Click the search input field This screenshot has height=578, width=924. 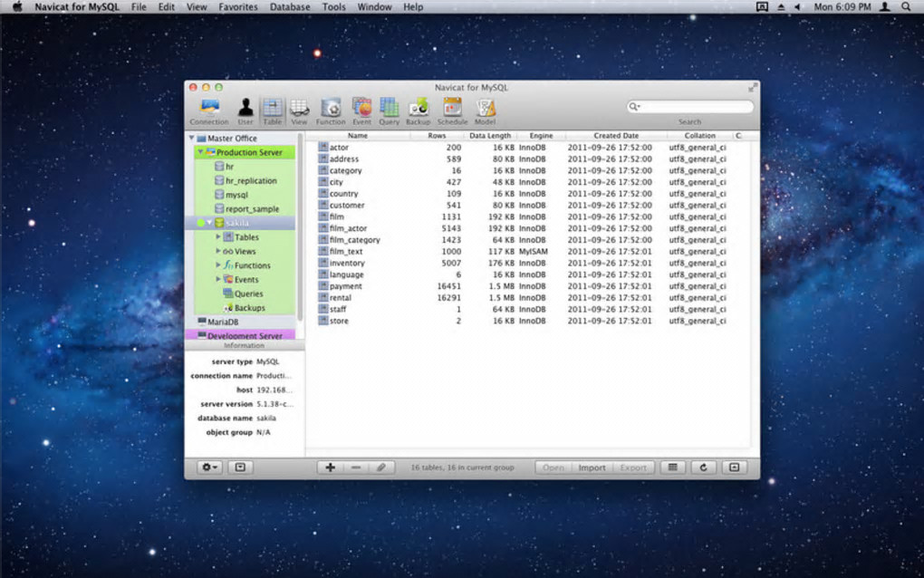[x=695, y=107]
